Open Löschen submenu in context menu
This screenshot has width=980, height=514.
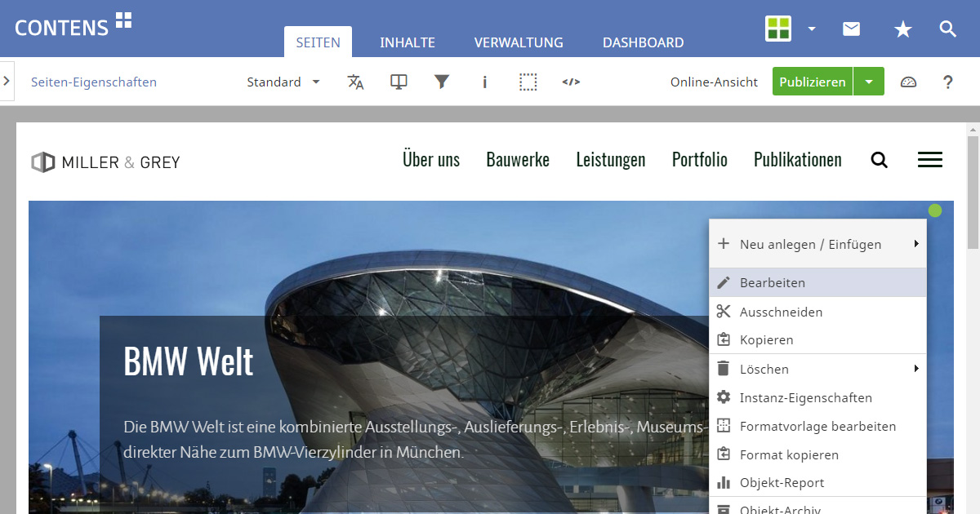[817, 369]
